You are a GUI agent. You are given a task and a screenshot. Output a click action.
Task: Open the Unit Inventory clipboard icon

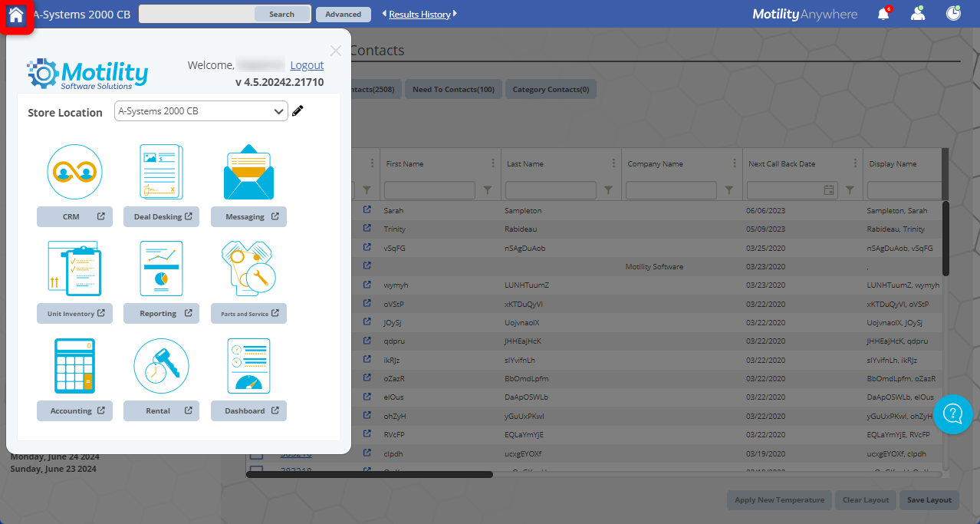(74, 269)
